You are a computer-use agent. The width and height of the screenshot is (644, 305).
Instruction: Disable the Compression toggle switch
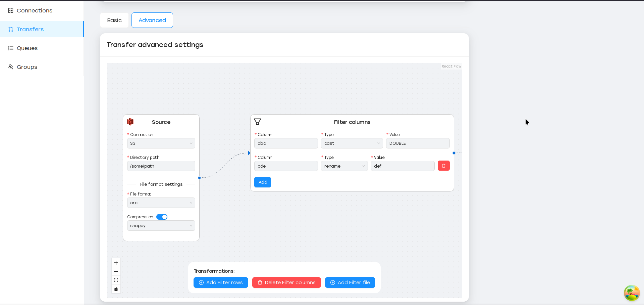pyautogui.click(x=162, y=217)
